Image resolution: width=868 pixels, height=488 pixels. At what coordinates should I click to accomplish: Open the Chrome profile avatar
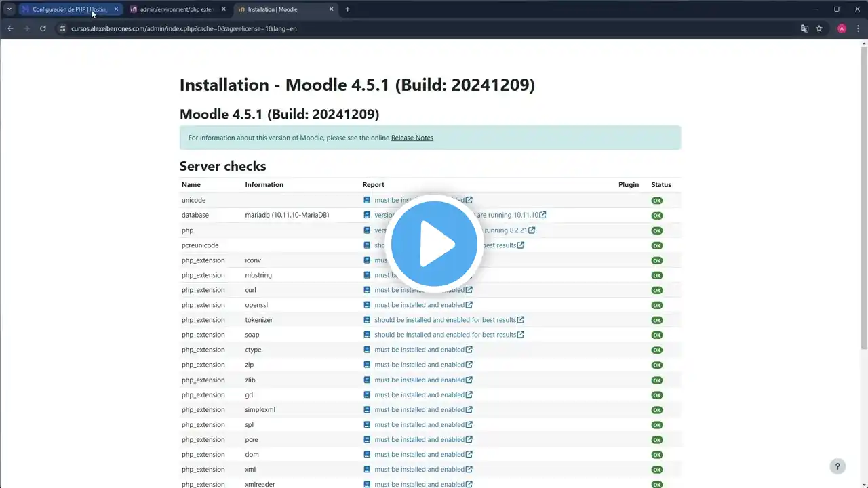[x=842, y=28]
